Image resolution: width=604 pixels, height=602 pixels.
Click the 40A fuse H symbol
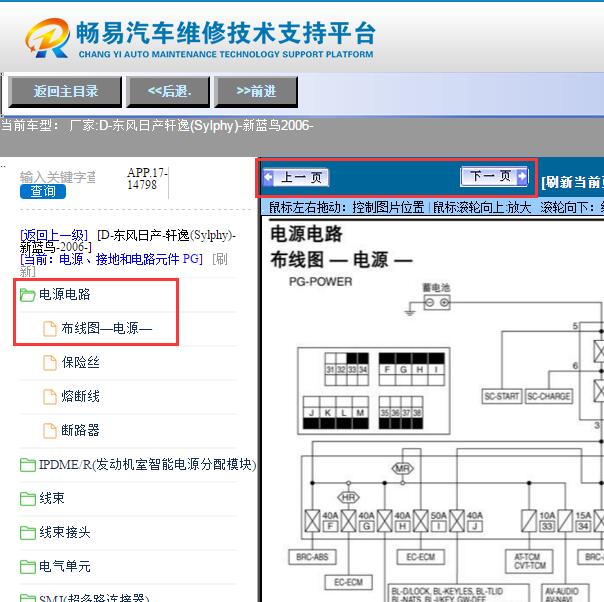click(x=385, y=521)
